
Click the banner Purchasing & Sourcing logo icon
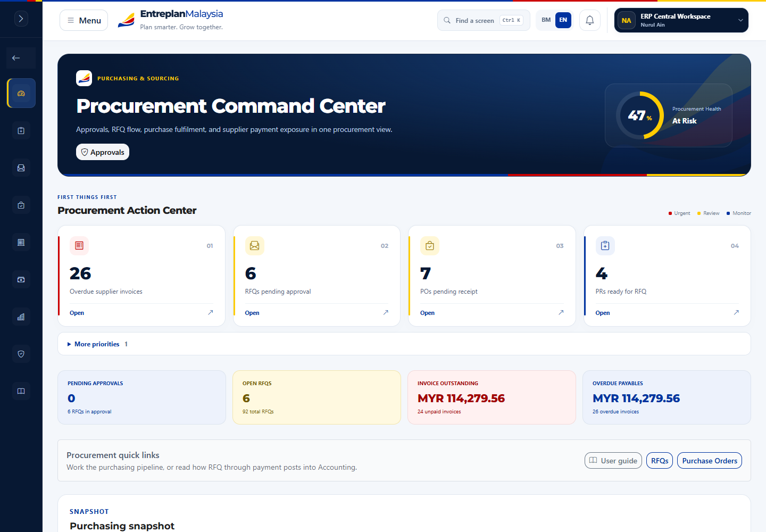pyautogui.click(x=84, y=78)
